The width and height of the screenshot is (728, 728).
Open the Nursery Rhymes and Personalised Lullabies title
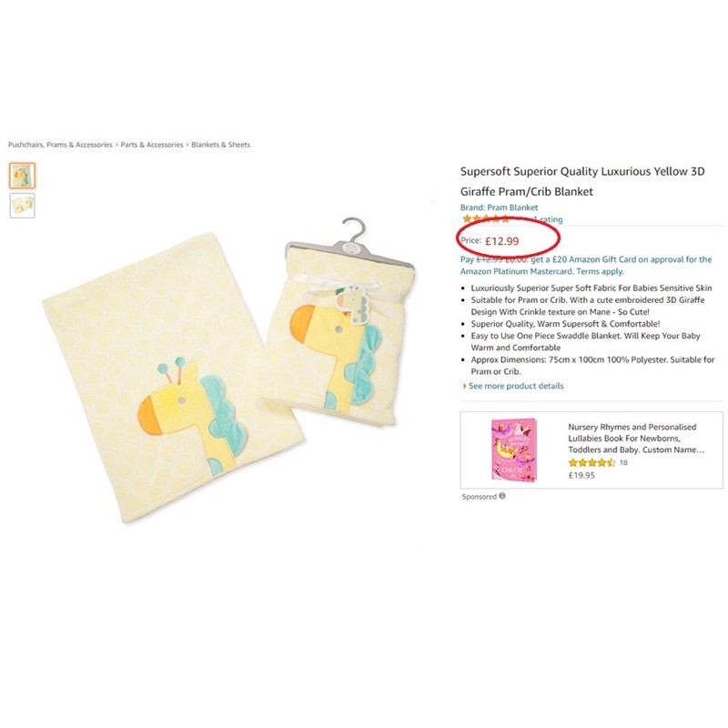[x=636, y=438]
